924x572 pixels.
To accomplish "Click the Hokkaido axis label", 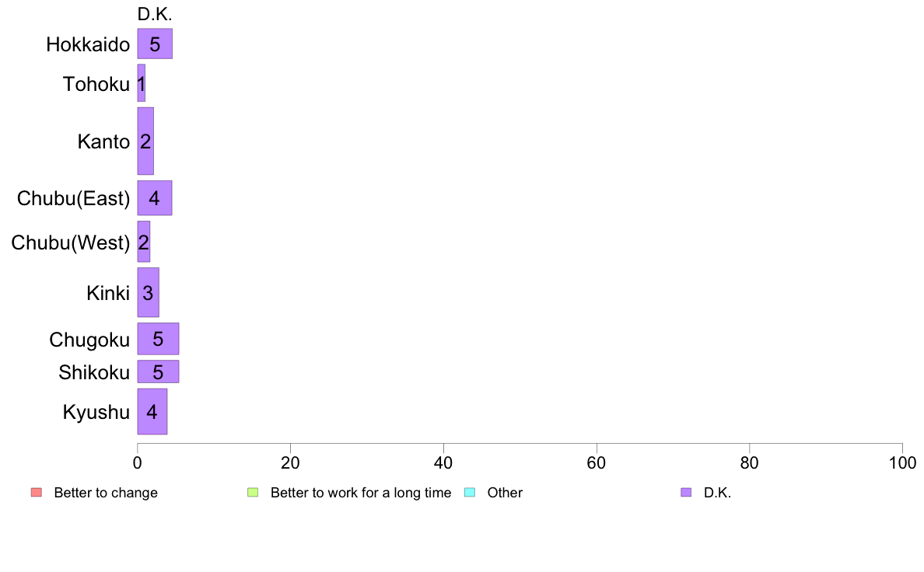I will 88,45.
